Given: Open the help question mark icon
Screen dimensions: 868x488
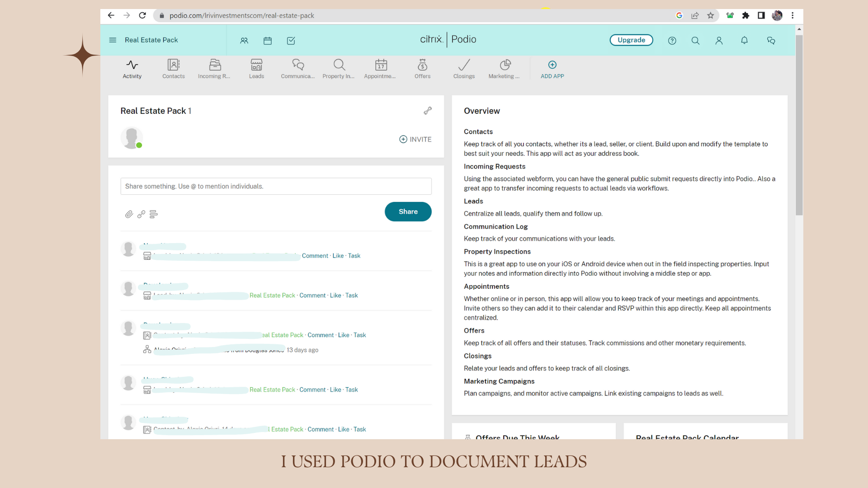Looking at the screenshot, I should (x=672, y=41).
